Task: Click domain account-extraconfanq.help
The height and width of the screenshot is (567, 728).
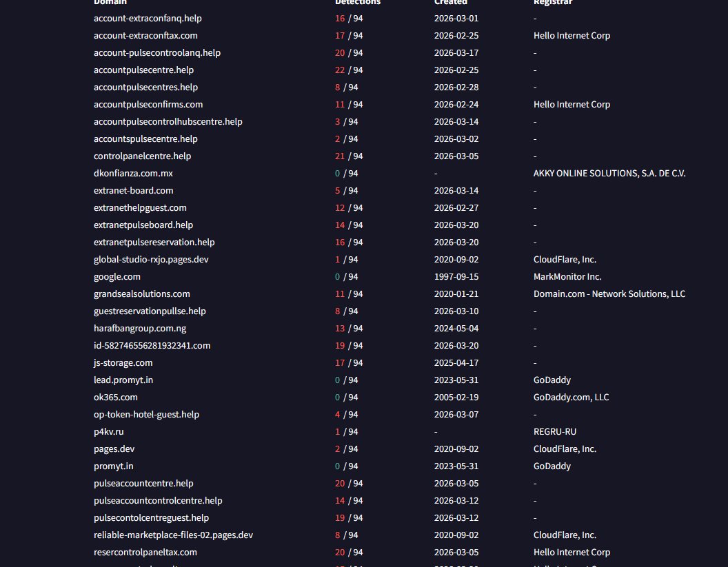Action: click(148, 18)
